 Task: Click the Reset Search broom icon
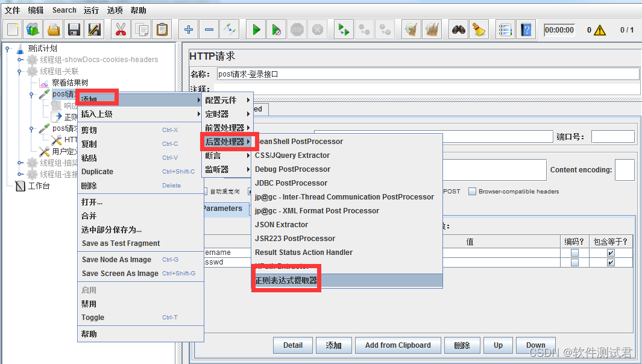coord(479,30)
